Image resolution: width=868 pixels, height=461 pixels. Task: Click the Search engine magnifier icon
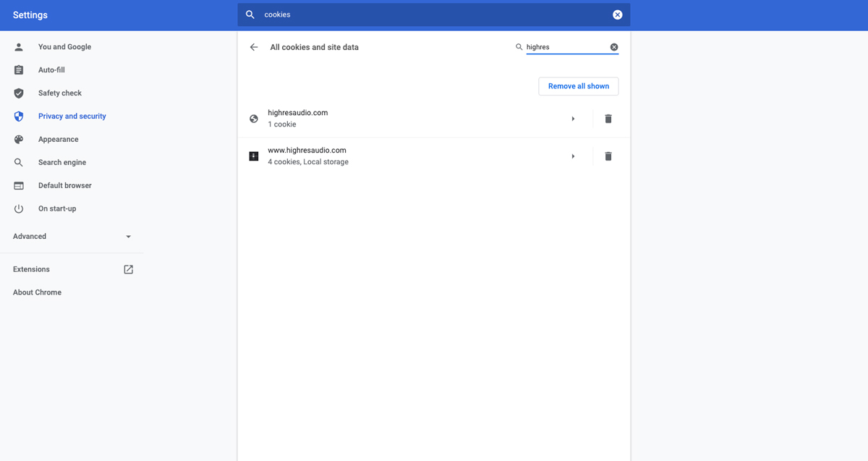[19, 163]
